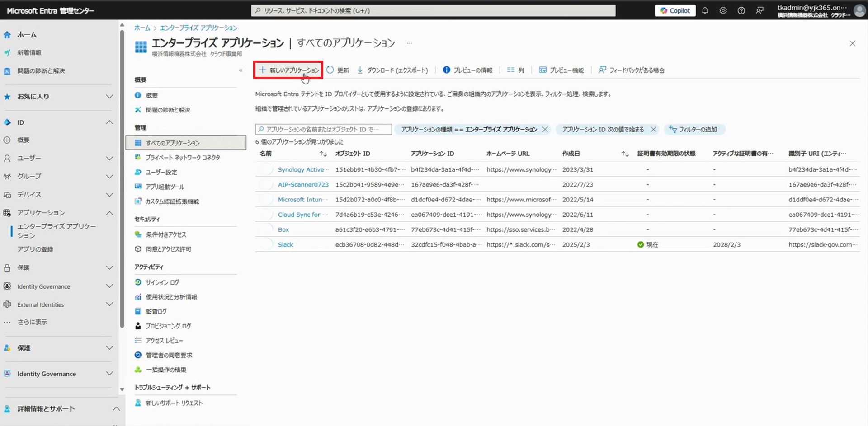Open the Box application link
868x426 pixels.
(283, 229)
